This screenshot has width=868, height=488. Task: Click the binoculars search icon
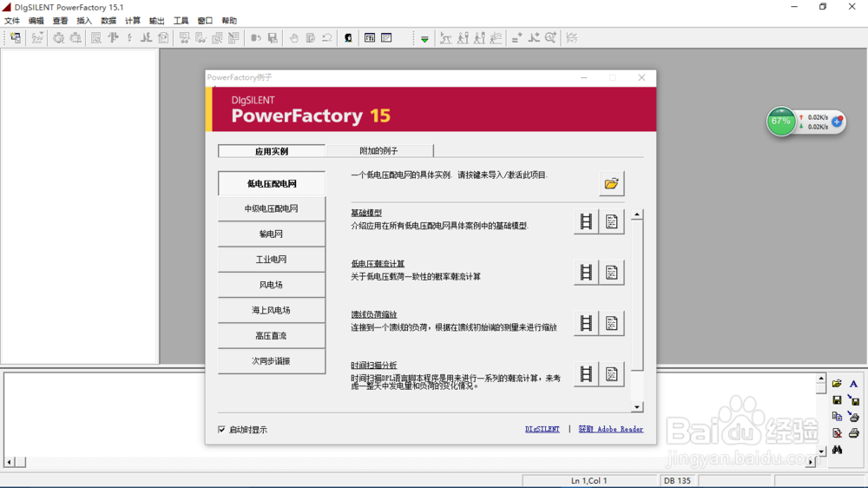(837, 450)
